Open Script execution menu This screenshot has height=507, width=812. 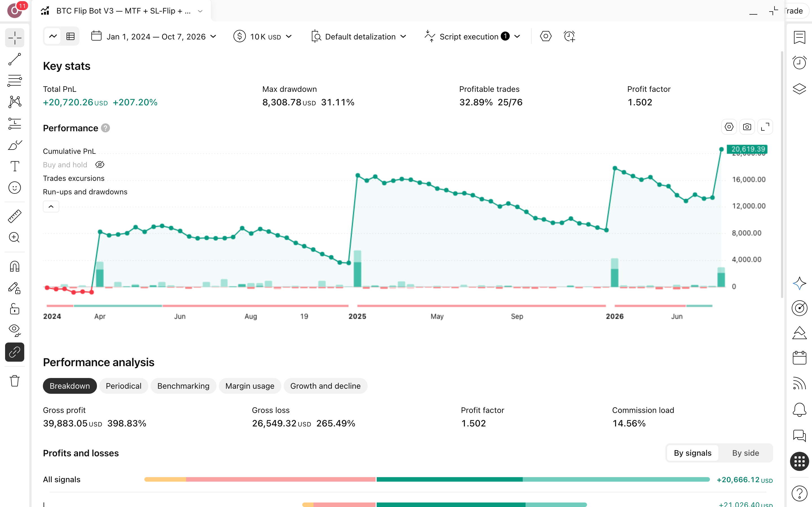click(x=473, y=37)
